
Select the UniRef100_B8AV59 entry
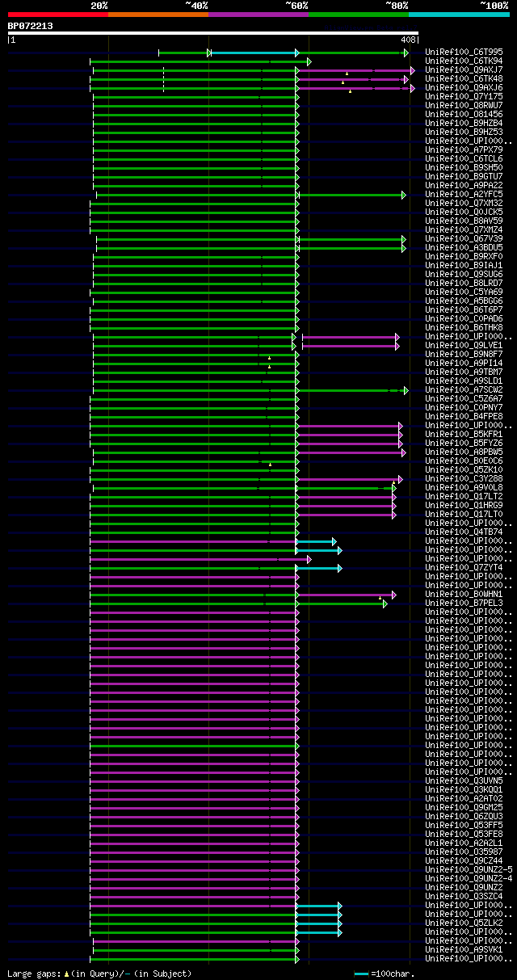coord(464,221)
